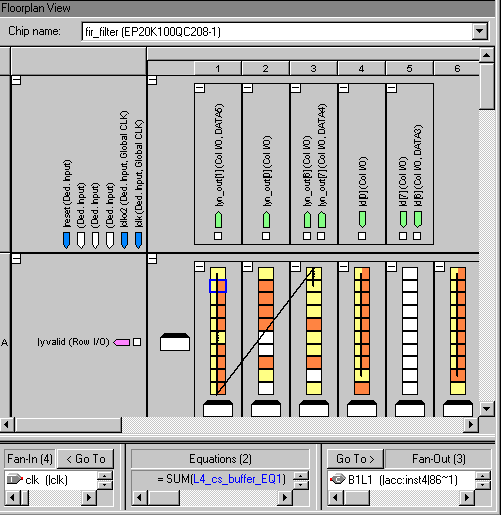Select the green d[7] input pin
Screen dimensions: 501x515
(403, 220)
